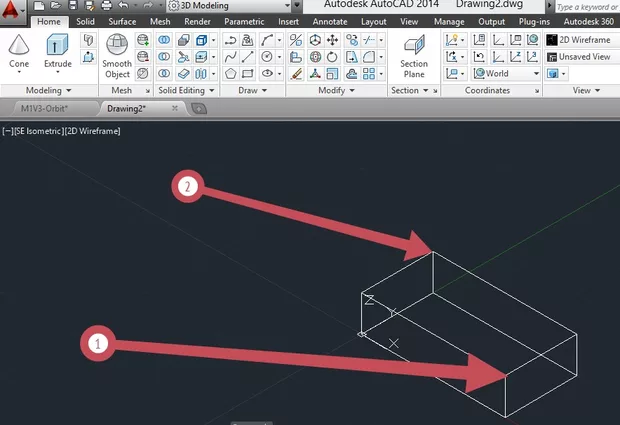Viewport: 620px width, 425px height.
Task: Create a Section Plane
Action: 414,55
